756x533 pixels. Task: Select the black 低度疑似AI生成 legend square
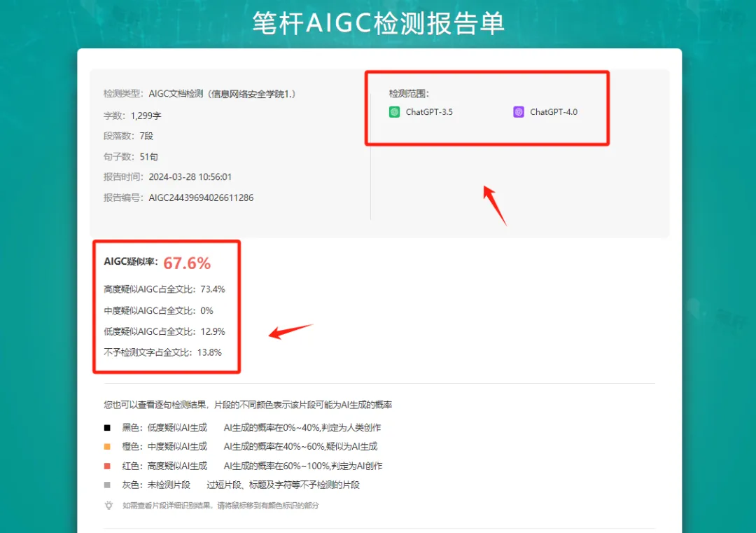coord(107,427)
